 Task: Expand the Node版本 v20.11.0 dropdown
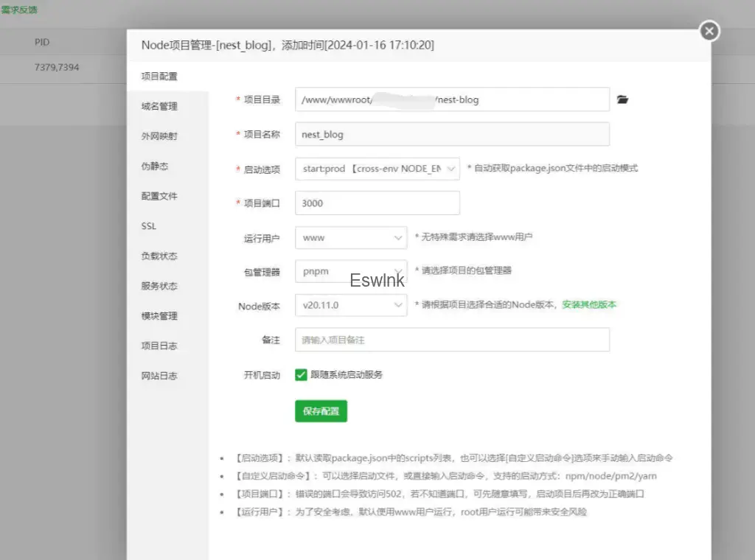pyautogui.click(x=350, y=304)
